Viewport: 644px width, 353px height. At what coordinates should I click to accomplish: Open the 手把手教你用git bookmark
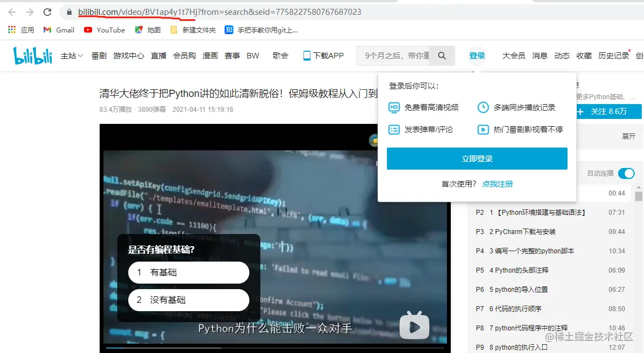click(261, 30)
